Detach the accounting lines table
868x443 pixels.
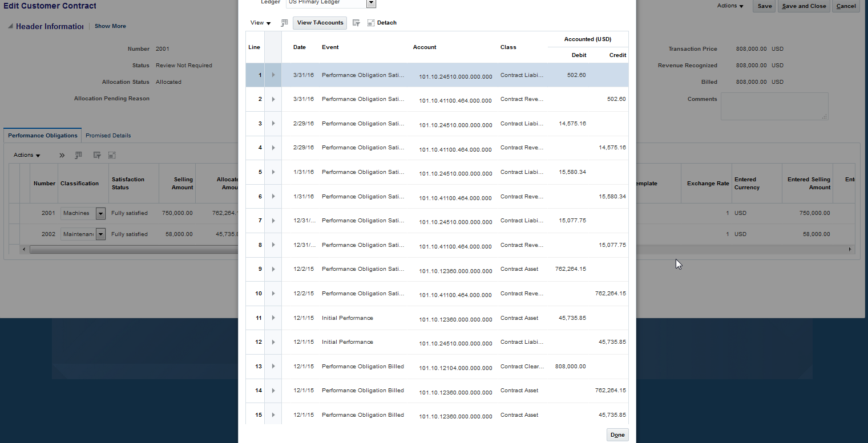click(x=382, y=23)
